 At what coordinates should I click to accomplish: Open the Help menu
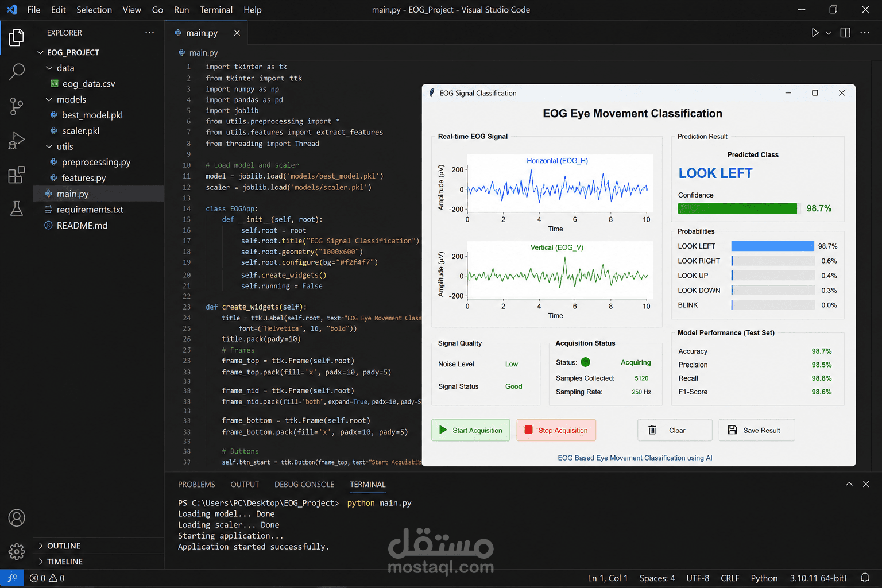point(253,10)
